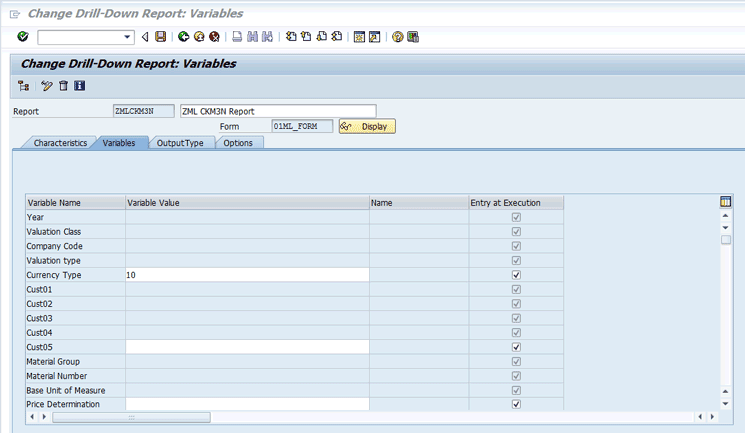Click the Currency Type variable value field
This screenshot has height=433, width=745.
[x=246, y=275]
